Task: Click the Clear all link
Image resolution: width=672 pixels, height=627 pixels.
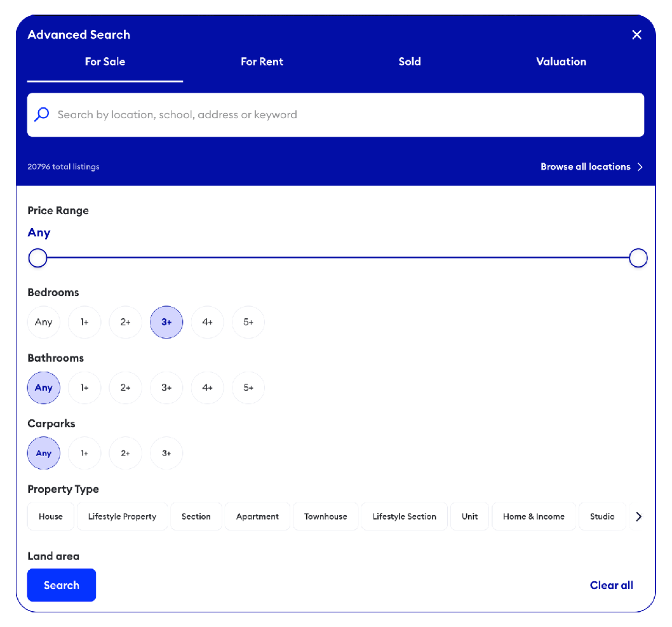Action: click(x=611, y=585)
